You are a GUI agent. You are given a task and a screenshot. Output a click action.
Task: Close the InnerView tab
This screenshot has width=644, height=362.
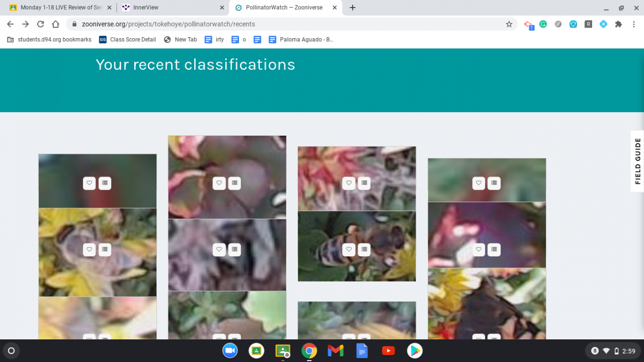(222, 8)
